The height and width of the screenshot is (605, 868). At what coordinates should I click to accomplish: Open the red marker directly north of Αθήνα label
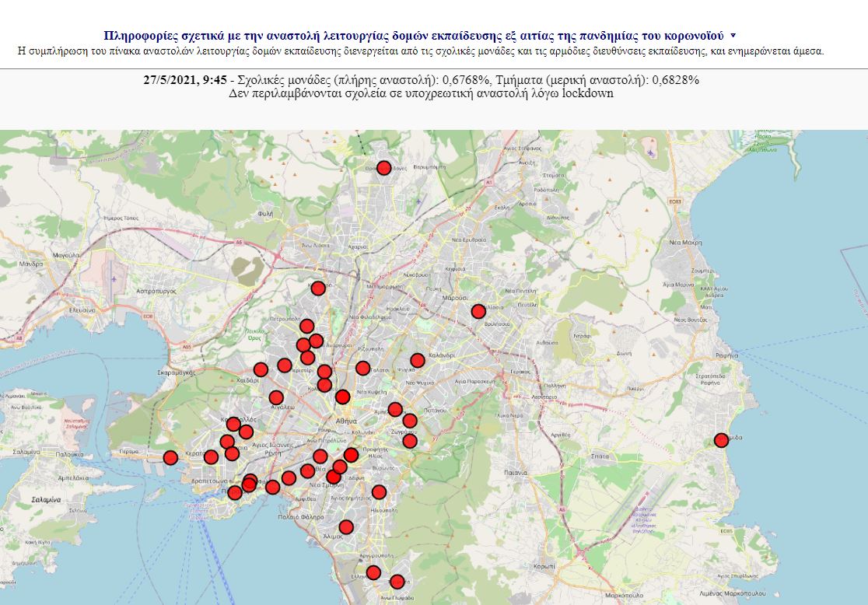coord(342,397)
